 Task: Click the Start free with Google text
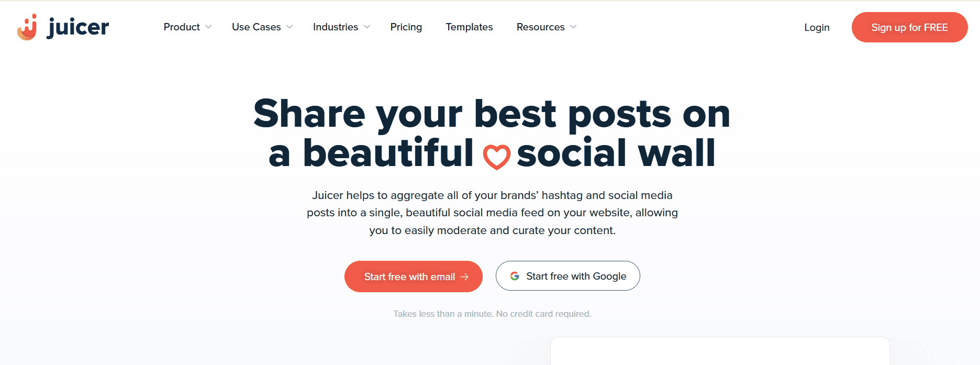click(576, 276)
